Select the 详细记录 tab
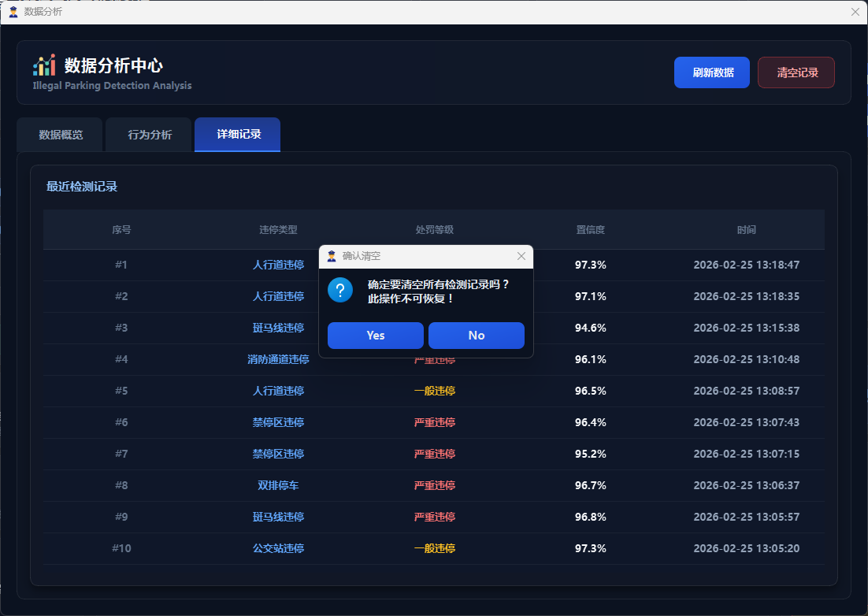The image size is (868, 616). [x=238, y=135]
